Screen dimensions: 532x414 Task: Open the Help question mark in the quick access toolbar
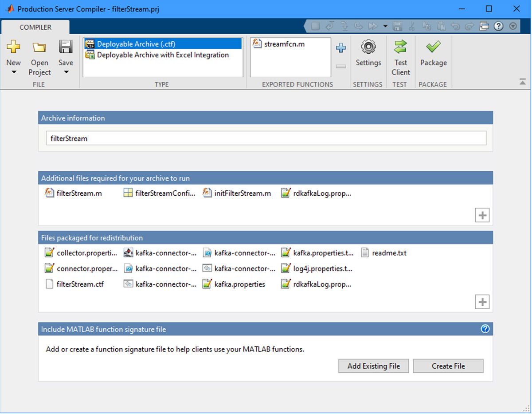[x=498, y=26]
